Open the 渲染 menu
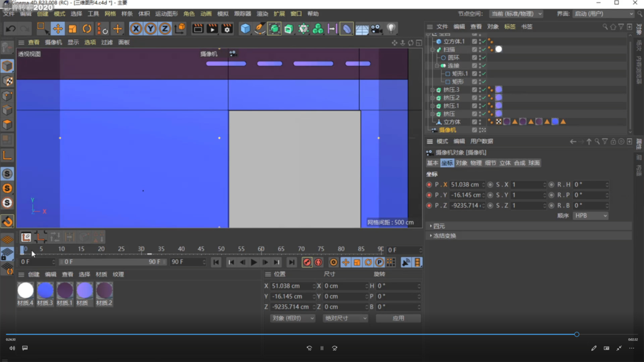 [262, 14]
